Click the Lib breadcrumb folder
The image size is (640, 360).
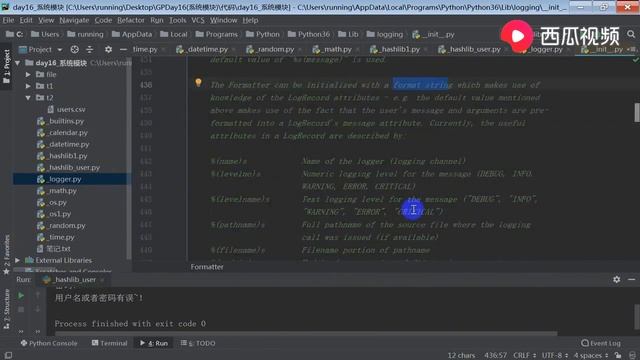pos(348,34)
